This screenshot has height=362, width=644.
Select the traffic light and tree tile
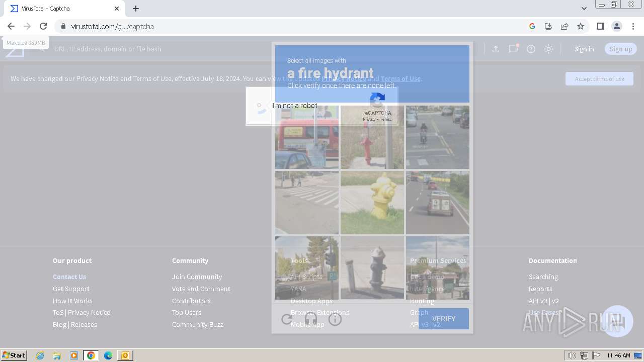[307, 268]
